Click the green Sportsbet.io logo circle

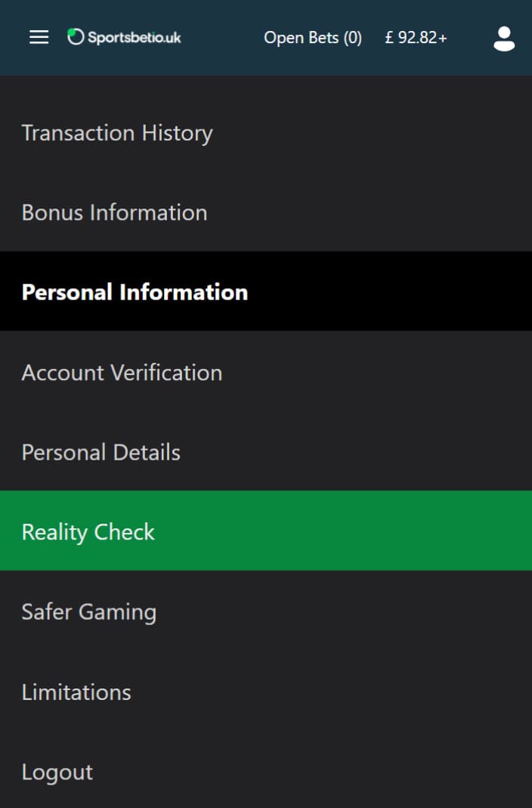[x=76, y=36]
